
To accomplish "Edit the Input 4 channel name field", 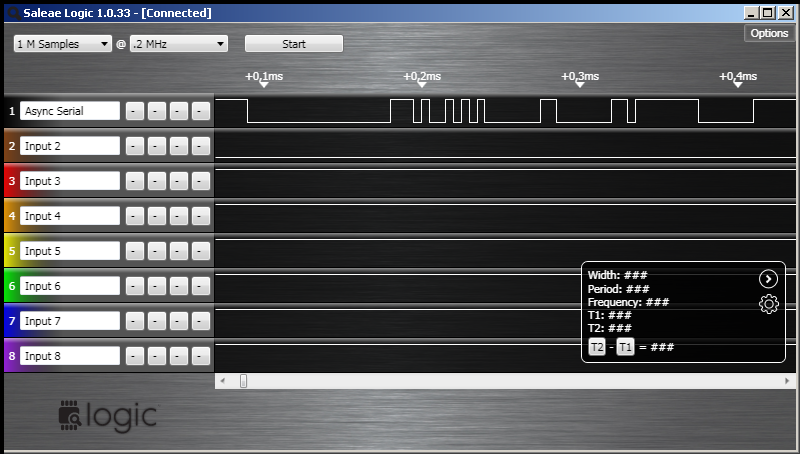I will point(70,216).
